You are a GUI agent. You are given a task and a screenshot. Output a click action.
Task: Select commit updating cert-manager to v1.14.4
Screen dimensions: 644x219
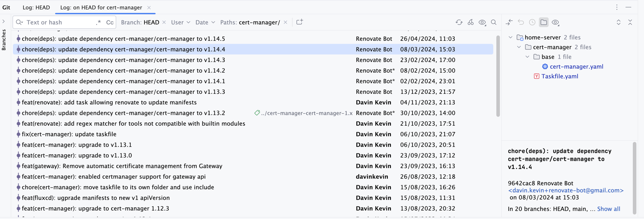(253, 50)
